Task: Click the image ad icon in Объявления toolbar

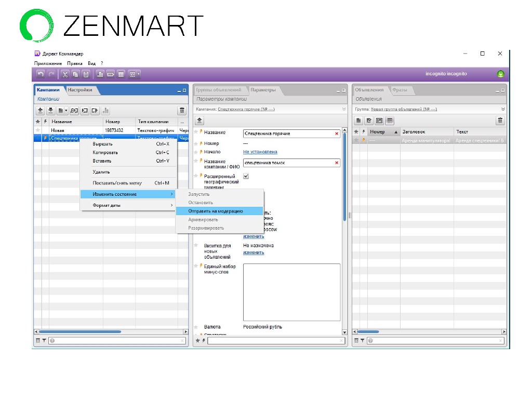Action: [379, 121]
